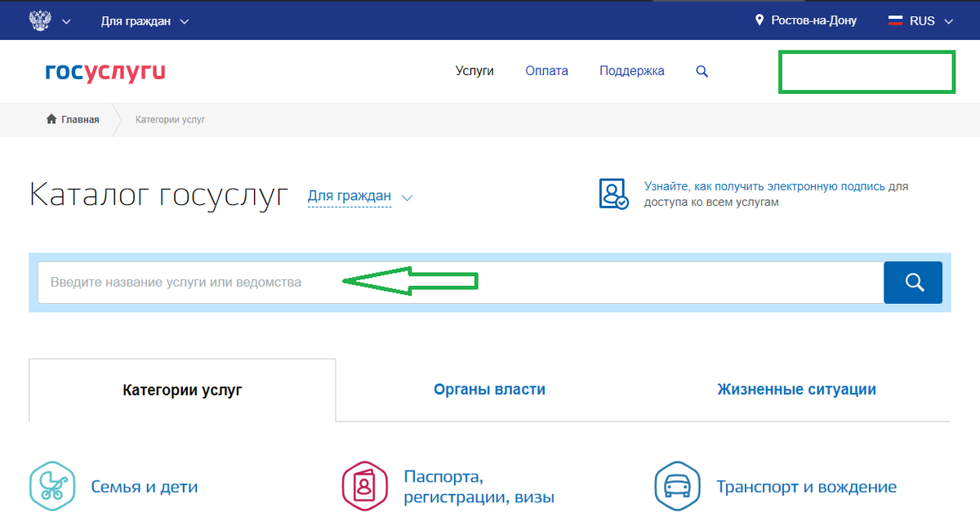The image size is (980, 526).
Task: Switch to the Жизненные ситуации tab
Action: (796, 390)
